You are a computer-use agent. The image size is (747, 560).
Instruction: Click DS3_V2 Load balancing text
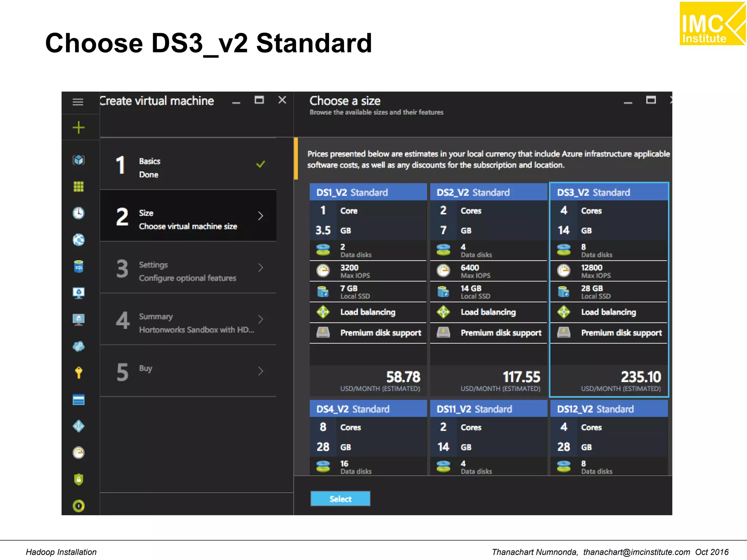(x=608, y=312)
